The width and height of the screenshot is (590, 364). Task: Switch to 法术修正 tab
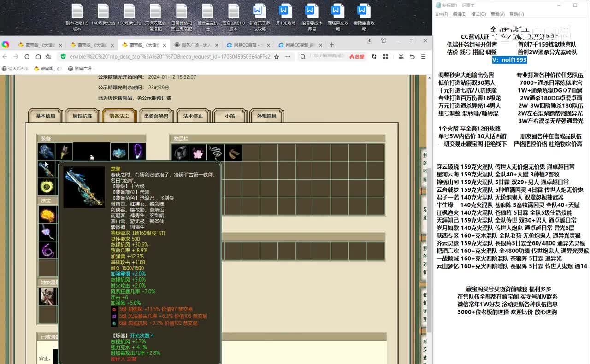point(193,116)
